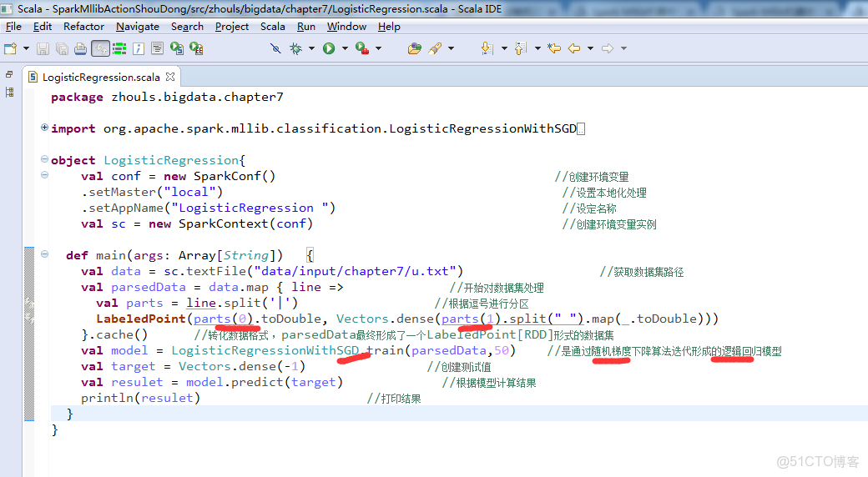Open the File menu
This screenshot has height=477, width=868.
(14, 27)
